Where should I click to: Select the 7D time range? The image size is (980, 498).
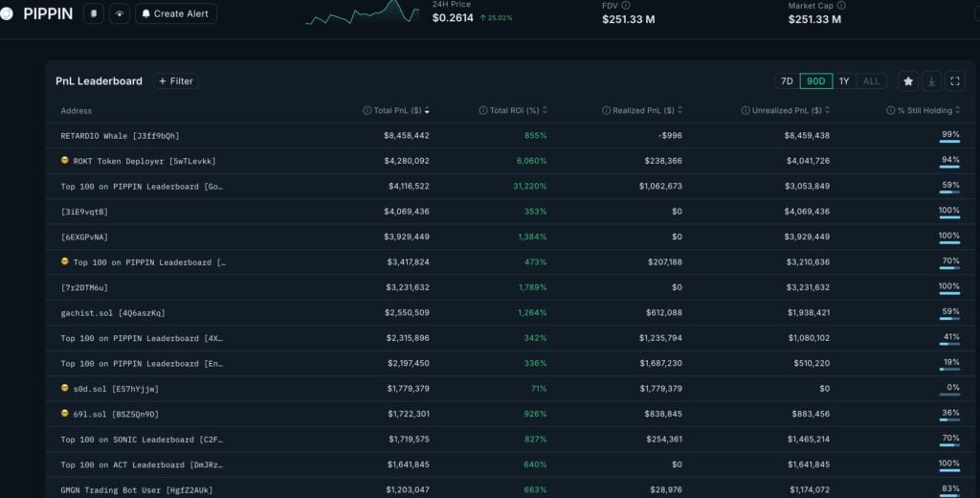click(x=787, y=81)
